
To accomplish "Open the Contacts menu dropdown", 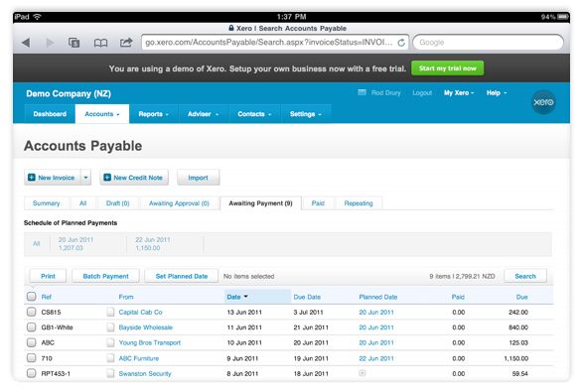I will click(x=254, y=114).
